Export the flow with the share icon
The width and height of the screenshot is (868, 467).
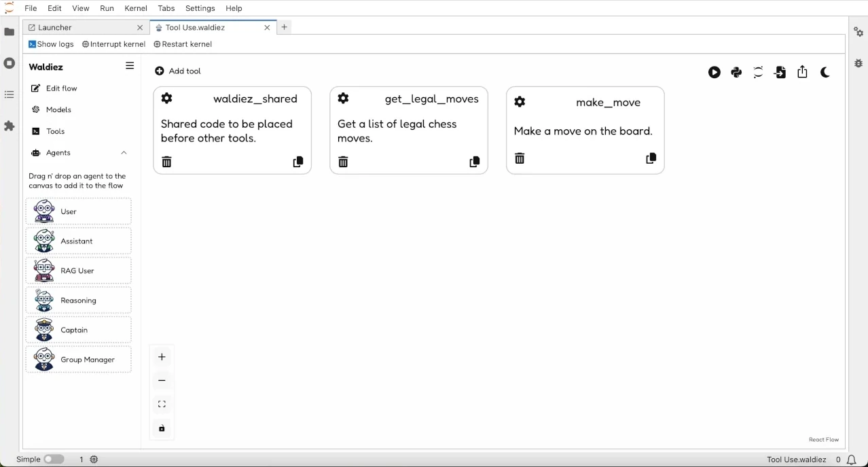(x=802, y=72)
